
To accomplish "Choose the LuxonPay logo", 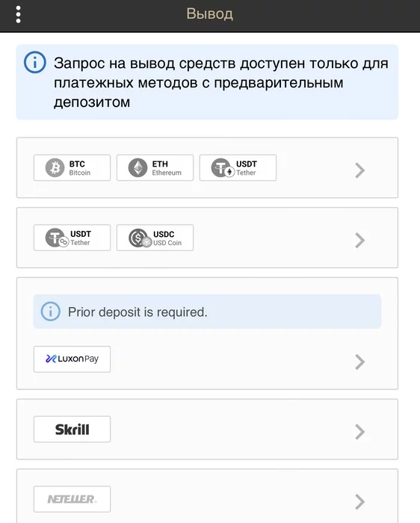I will pos(72,359).
